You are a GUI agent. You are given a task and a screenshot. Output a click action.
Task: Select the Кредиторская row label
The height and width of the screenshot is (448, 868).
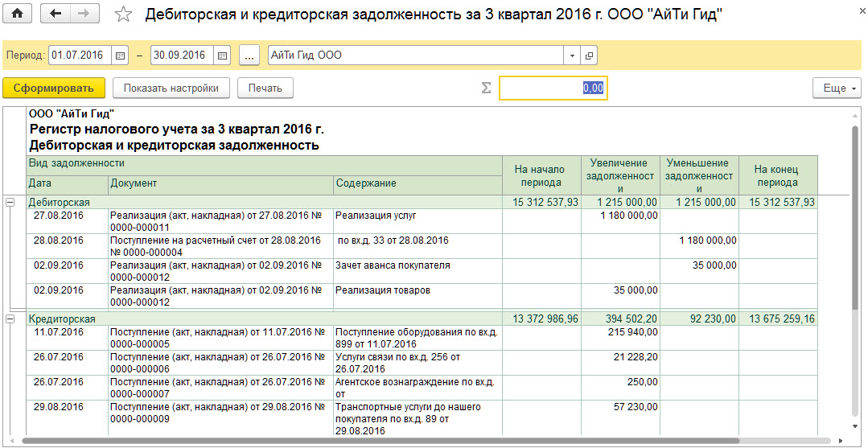point(62,319)
